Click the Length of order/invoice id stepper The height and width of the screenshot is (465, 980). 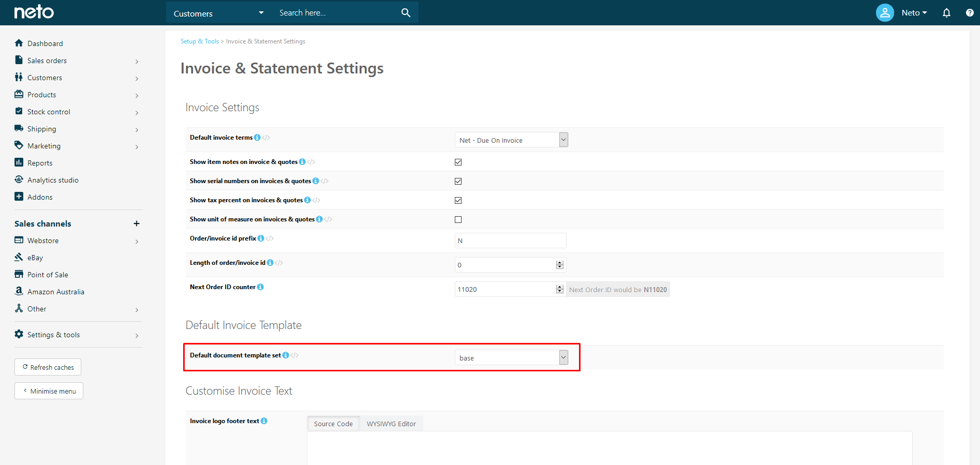point(559,265)
